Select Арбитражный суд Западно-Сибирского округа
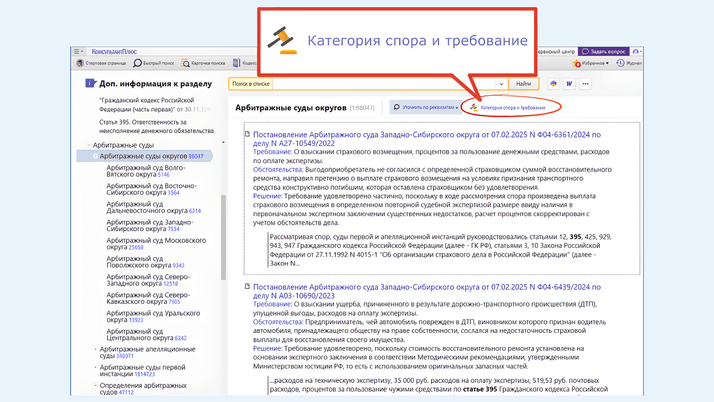 [150, 226]
